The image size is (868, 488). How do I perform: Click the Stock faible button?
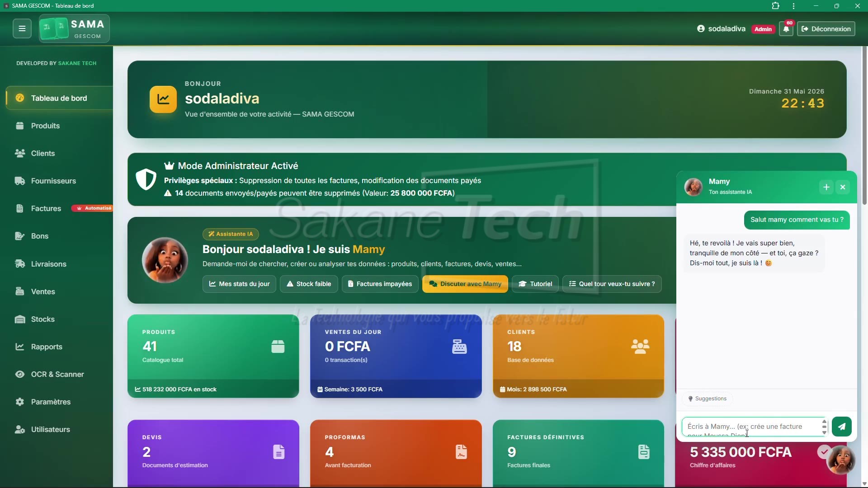point(309,284)
